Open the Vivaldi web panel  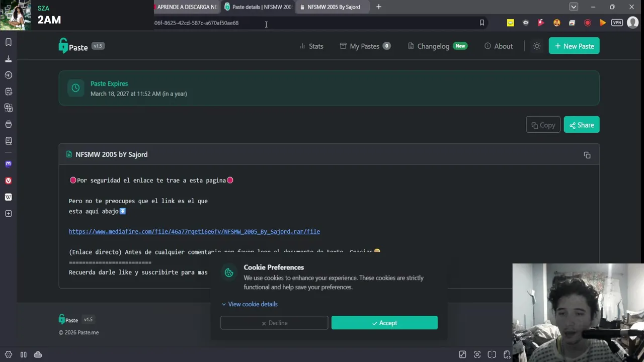[x=8, y=180]
